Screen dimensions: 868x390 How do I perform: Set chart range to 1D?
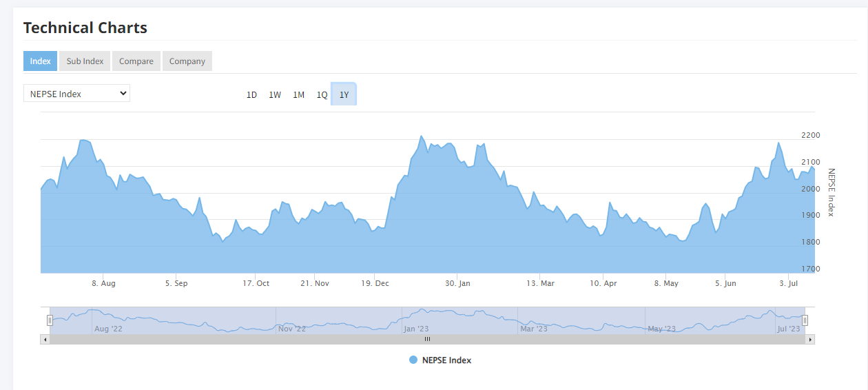pos(251,94)
